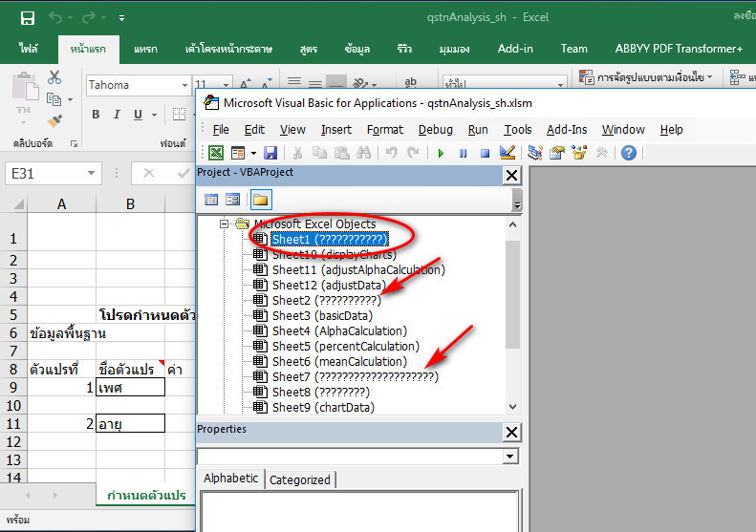Image resolution: width=756 pixels, height=532 pixels.
Task: Open the VBA Edit menu
Action: click(254, 130)
